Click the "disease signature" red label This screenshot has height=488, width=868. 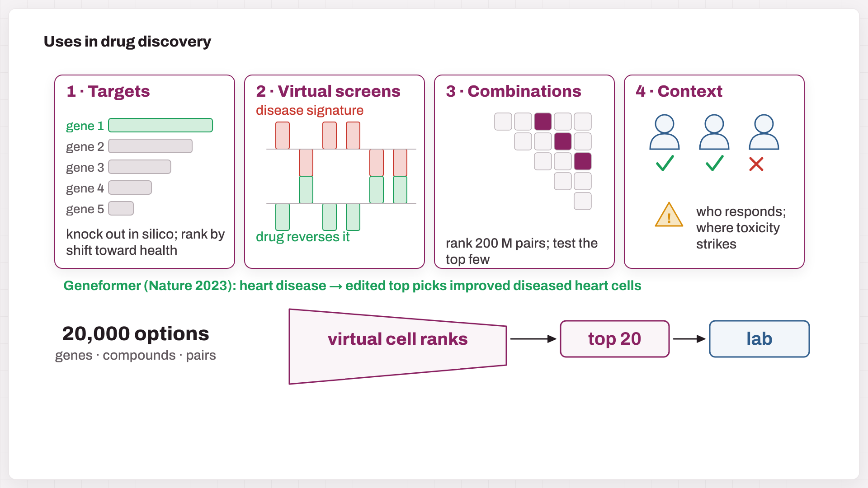310,110
